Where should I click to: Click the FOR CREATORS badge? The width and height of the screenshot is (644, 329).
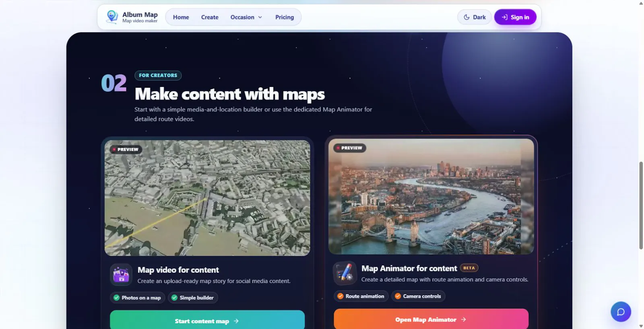pyautogui.click(x=158, y=75)
